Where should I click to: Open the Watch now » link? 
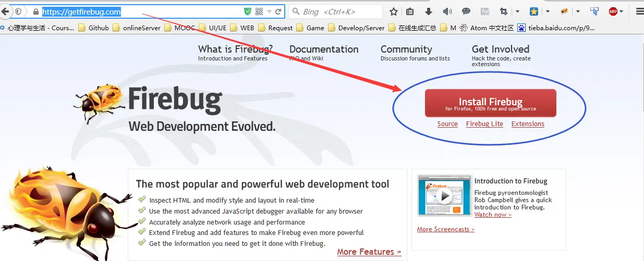tap(493, 215)
